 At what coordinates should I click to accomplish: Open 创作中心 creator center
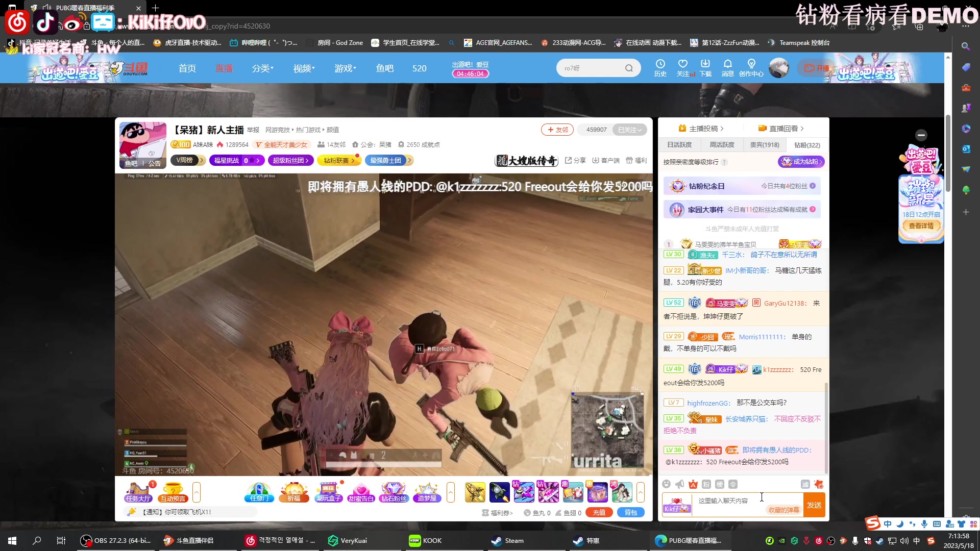coord(751,68)
